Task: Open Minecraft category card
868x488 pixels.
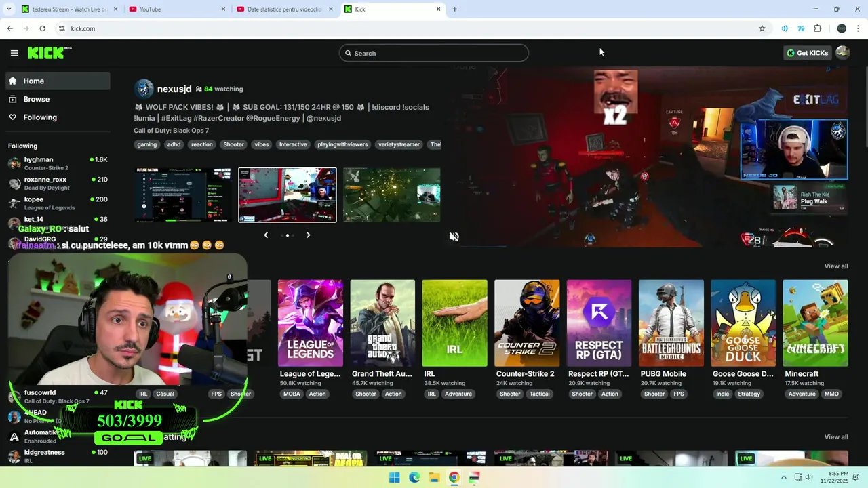Action: pos(815,323)
